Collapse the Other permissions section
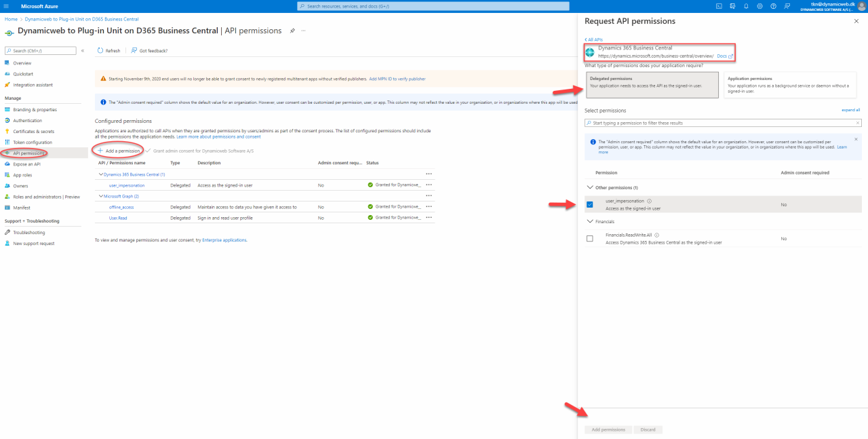The width and height of the screenshot is (868, 439). point(589,187)
